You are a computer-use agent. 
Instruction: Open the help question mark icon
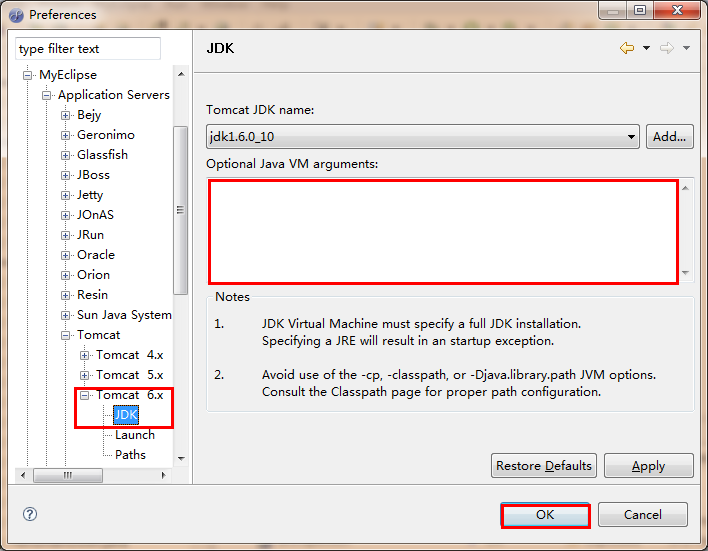pos(30,514)
